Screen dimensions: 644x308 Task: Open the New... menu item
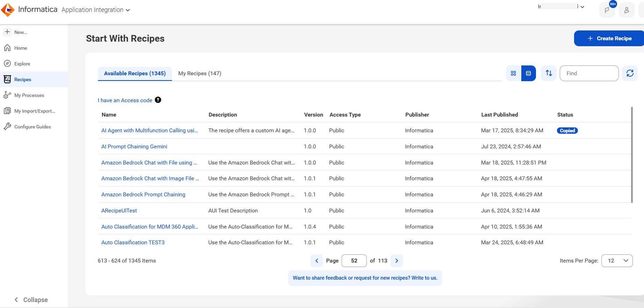coord(21,32)
